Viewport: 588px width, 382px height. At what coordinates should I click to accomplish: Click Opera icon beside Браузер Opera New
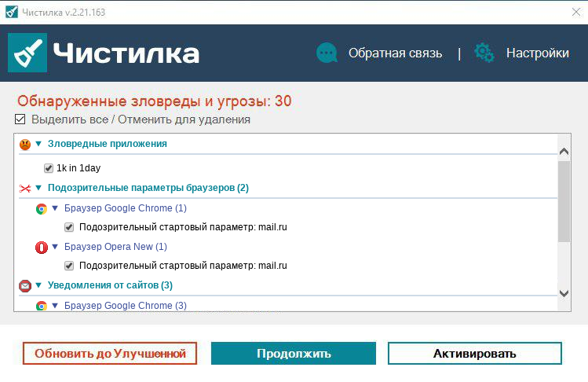(42, 247)
